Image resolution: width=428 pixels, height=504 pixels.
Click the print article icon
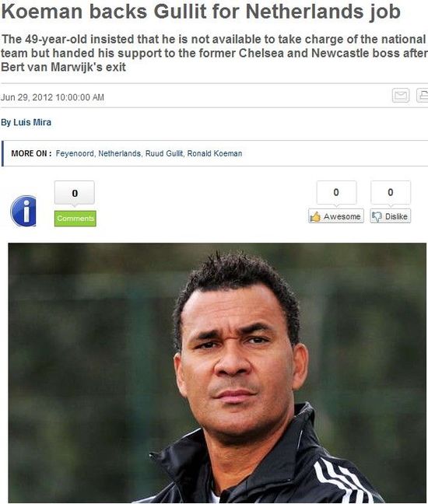[423, 95]
